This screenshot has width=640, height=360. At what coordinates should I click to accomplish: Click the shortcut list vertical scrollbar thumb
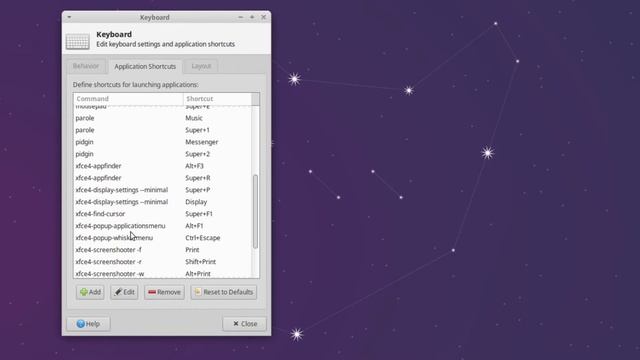[256, 211]
